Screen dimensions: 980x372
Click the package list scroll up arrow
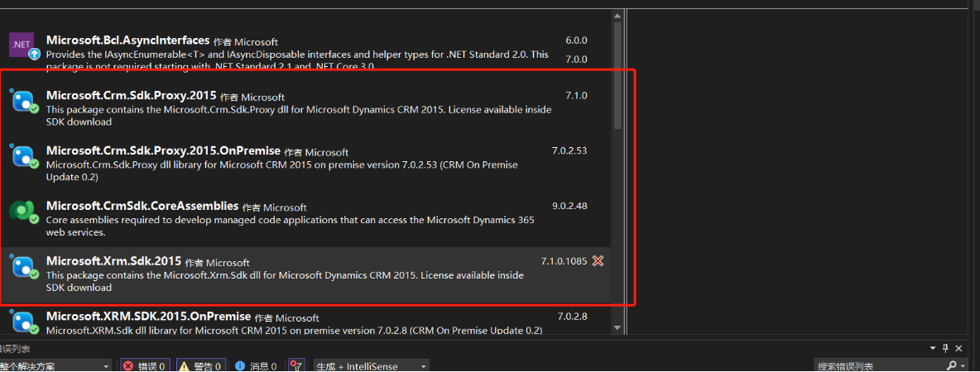pyautogui.click(x=617, y=16)
